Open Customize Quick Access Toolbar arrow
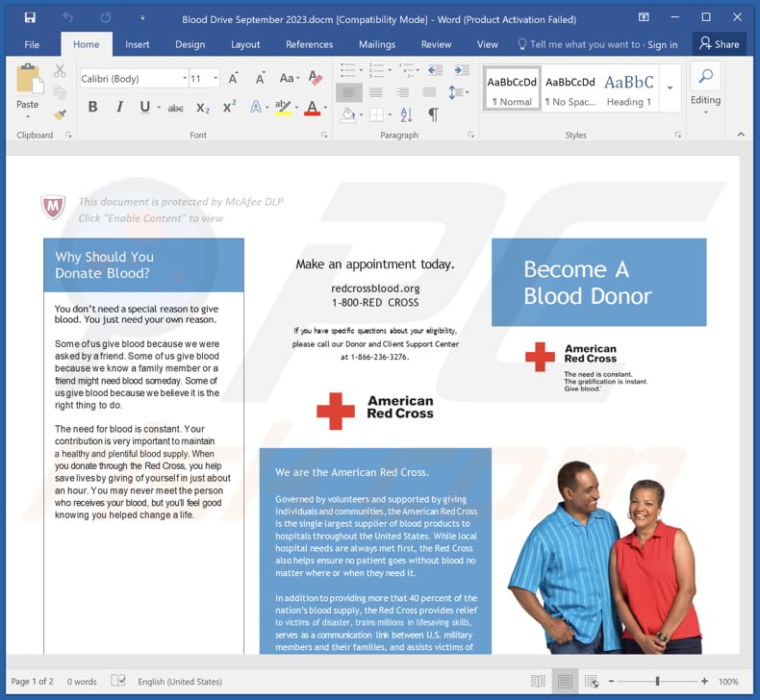The height and width of the screenshot is (700, 760). point(142,18)
